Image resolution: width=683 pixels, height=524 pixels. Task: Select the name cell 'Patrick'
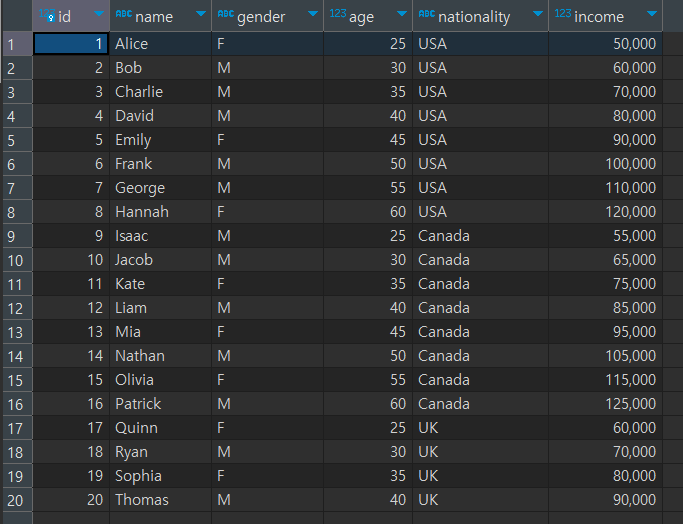click(x=160, y=404)
